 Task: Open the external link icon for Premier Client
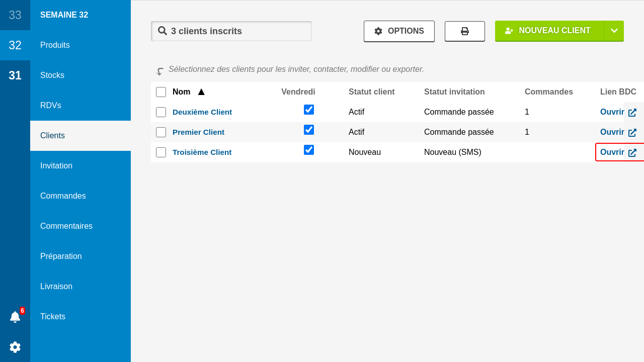coord(632,133)
